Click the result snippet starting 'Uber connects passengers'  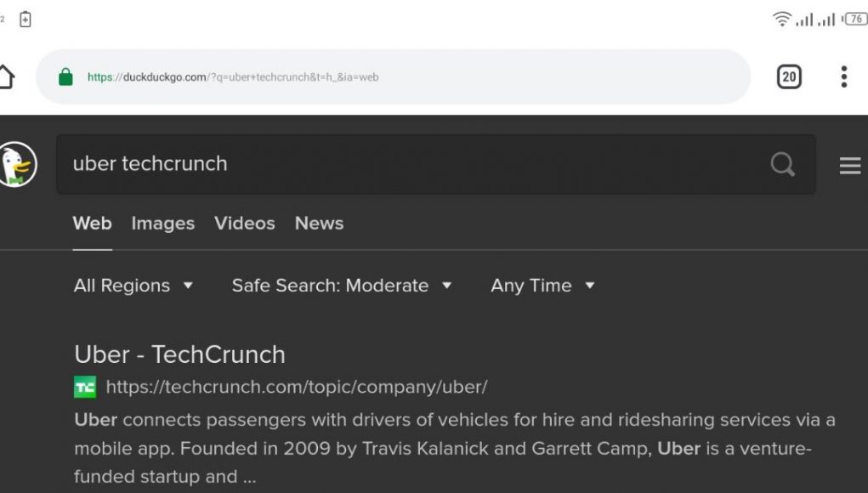455,448
